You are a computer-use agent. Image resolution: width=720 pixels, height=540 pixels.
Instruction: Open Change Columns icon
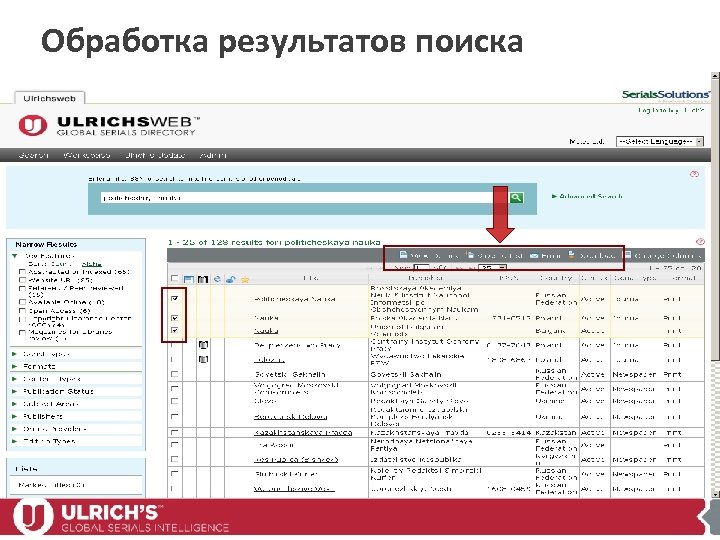[x=628, y=255]
